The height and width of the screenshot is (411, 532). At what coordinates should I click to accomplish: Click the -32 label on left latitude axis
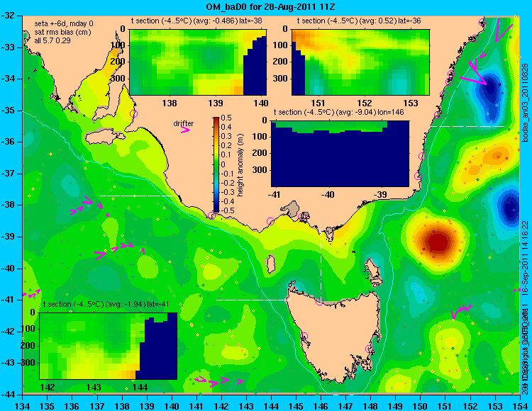[x=9, y=16]
